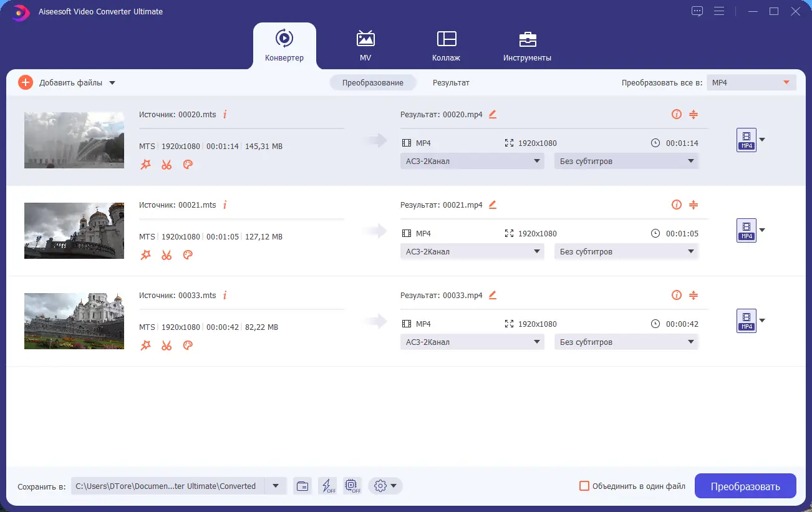Toggle the chip-shaped hardware acceleration icon marked OFF
Screen dimensions: 812x512
352,486
